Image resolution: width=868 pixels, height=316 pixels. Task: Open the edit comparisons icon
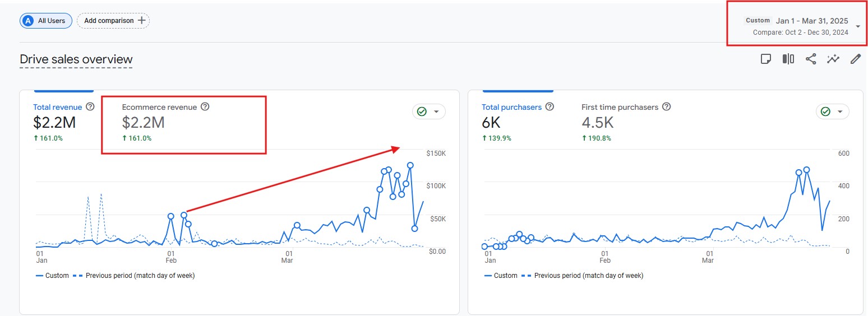788,59
